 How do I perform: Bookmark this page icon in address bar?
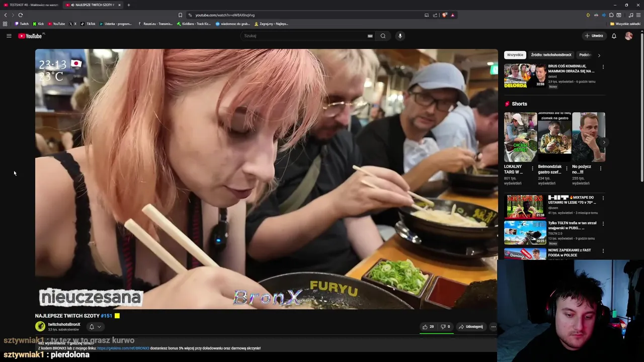pos(180,15)
